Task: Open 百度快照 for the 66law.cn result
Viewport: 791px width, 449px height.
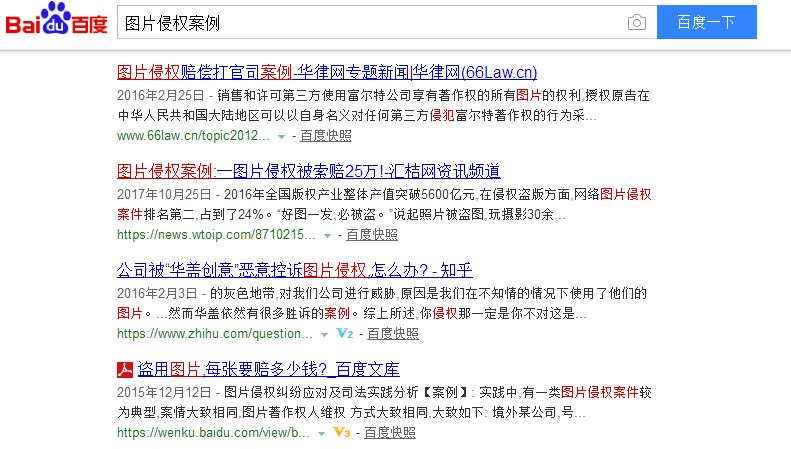Action: [x=326, y=136]
